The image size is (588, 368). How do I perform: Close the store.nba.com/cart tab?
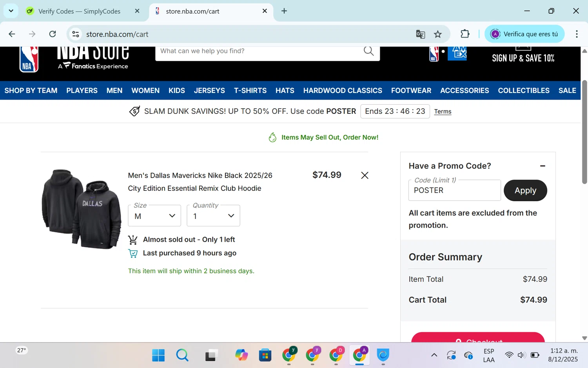(265, 11)
